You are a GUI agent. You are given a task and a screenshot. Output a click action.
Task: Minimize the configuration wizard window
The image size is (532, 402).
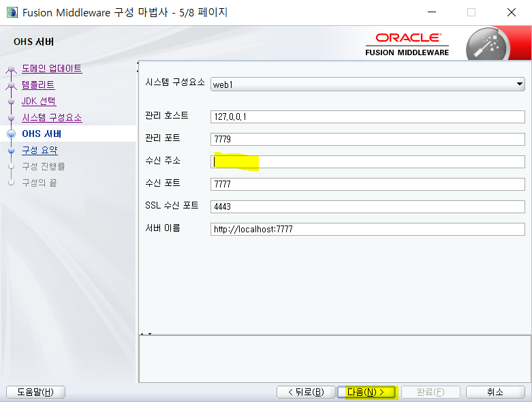point(432,12)
